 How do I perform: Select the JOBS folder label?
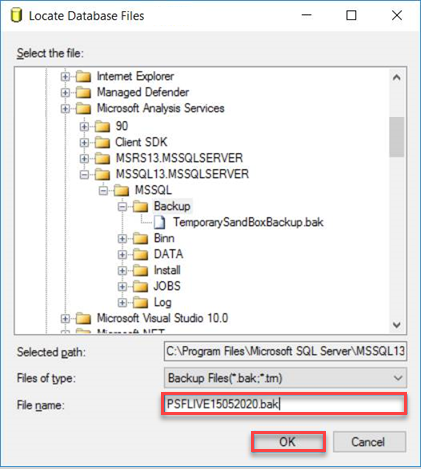(167, 286)
